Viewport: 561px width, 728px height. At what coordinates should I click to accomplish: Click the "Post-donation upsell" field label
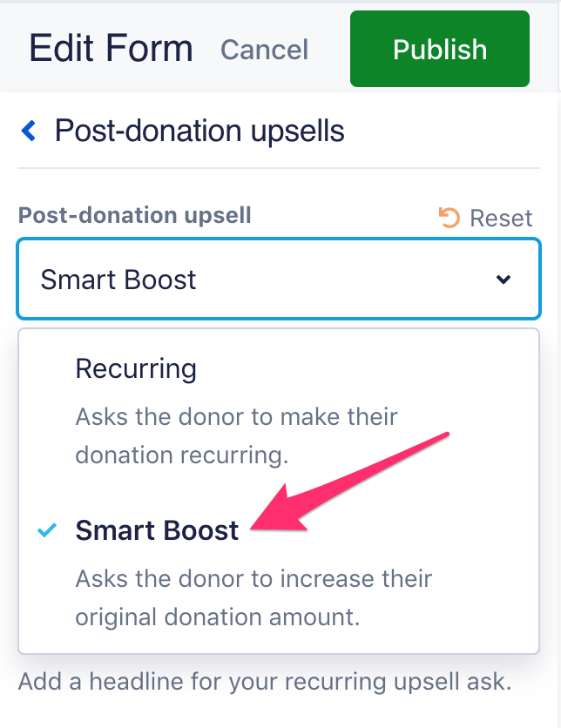pos(135,215)
